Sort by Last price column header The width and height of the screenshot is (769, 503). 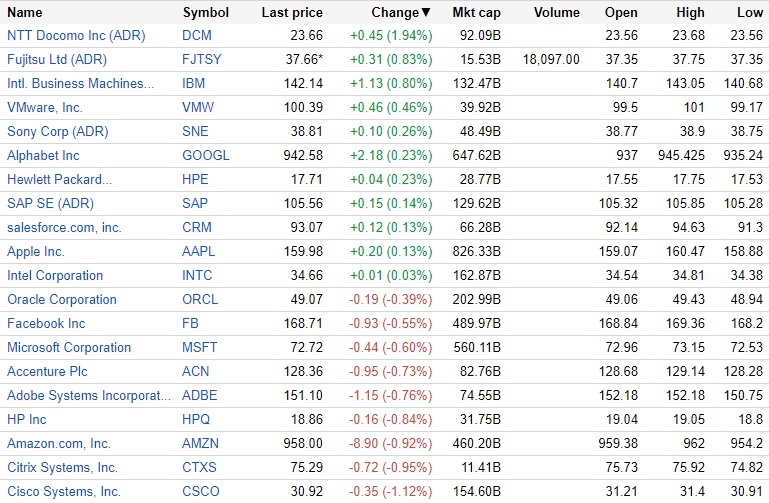pos(290,13)
